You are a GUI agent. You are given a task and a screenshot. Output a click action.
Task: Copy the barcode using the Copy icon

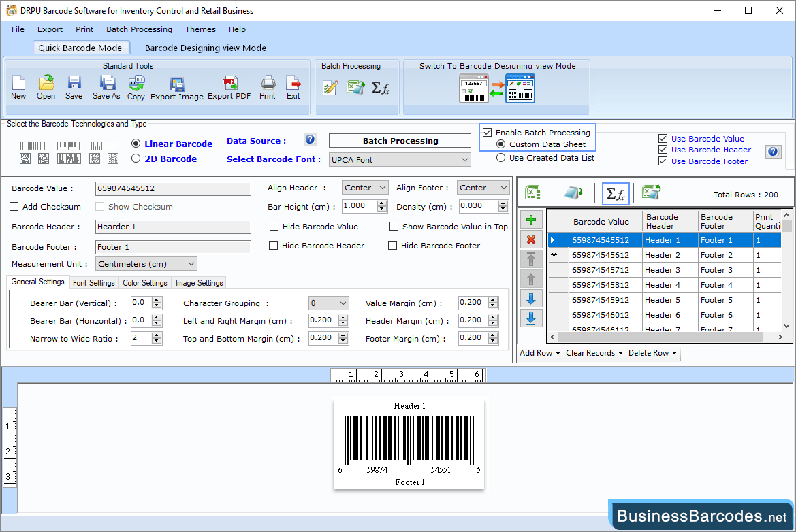(x=136, y=87)
